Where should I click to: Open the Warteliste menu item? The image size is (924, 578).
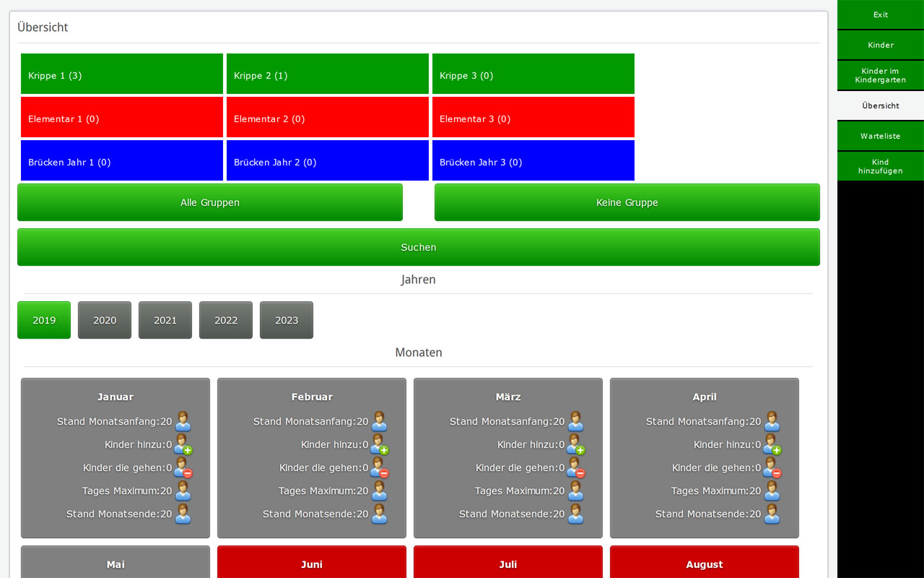point(880,136)
